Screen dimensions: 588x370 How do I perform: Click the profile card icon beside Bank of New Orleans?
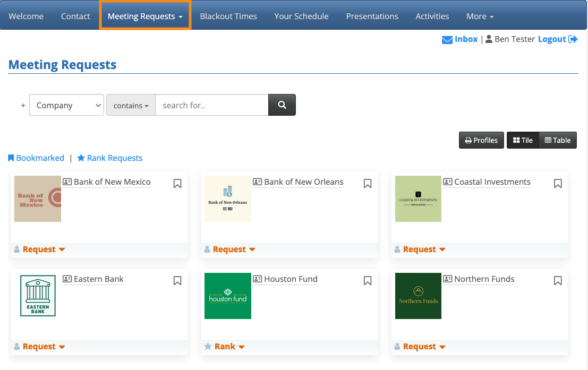coord(258,182)
